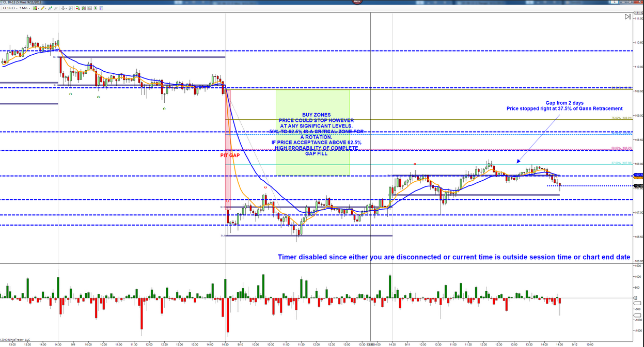This screenshot has height=347, width=644.
Task: Click the green arrow page toolbar icon
Action: [96, 8]
